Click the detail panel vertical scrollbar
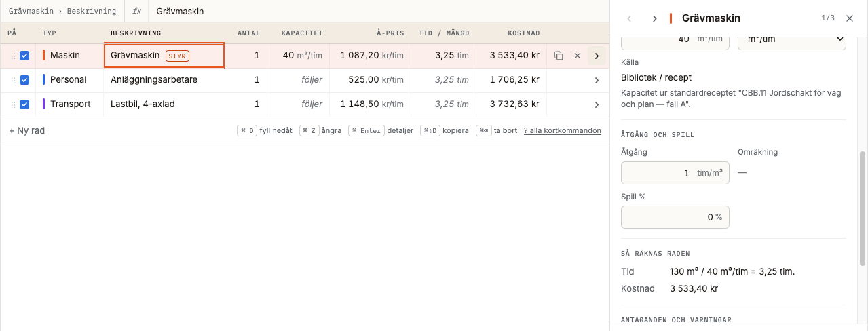The height and width of the screenshot is (331, 868). [863, 208]
